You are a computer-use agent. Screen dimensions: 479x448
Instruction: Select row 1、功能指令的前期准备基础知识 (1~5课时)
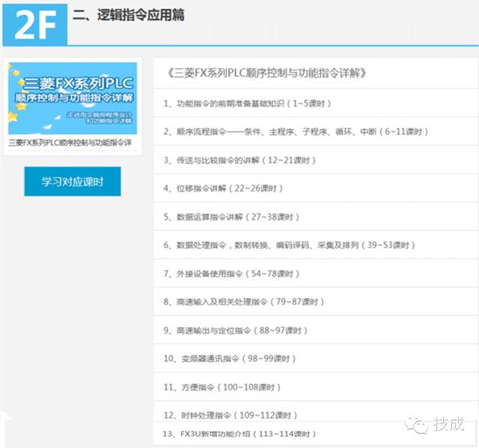(x=316, y=103)
